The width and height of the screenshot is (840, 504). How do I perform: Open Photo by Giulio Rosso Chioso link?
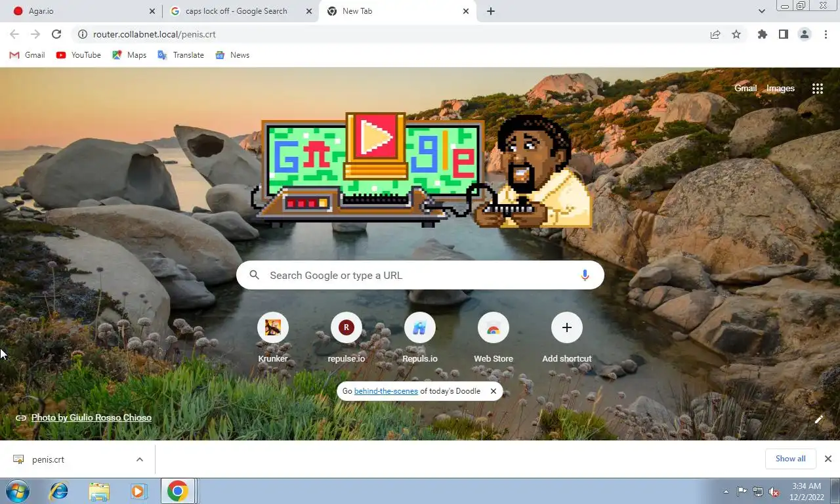click(91, 417)
